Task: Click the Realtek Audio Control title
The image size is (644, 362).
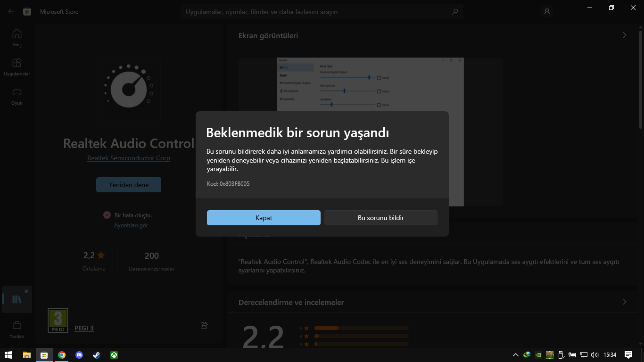Action: (x=129, y=143)
